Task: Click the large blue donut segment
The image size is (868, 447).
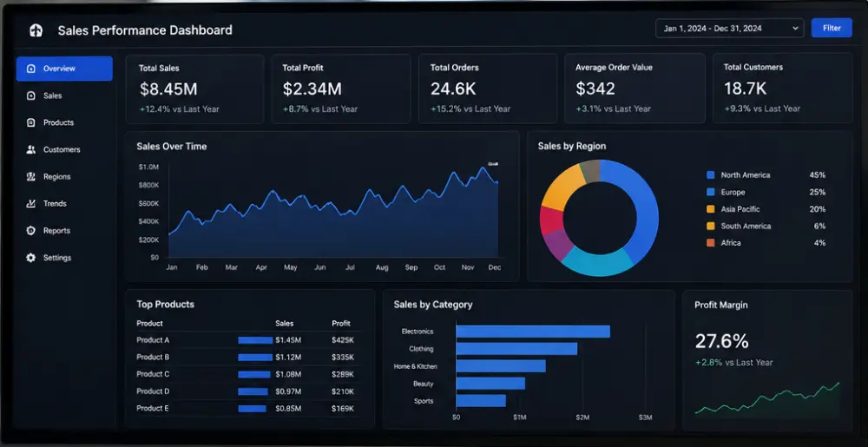Action: [646, 213]
